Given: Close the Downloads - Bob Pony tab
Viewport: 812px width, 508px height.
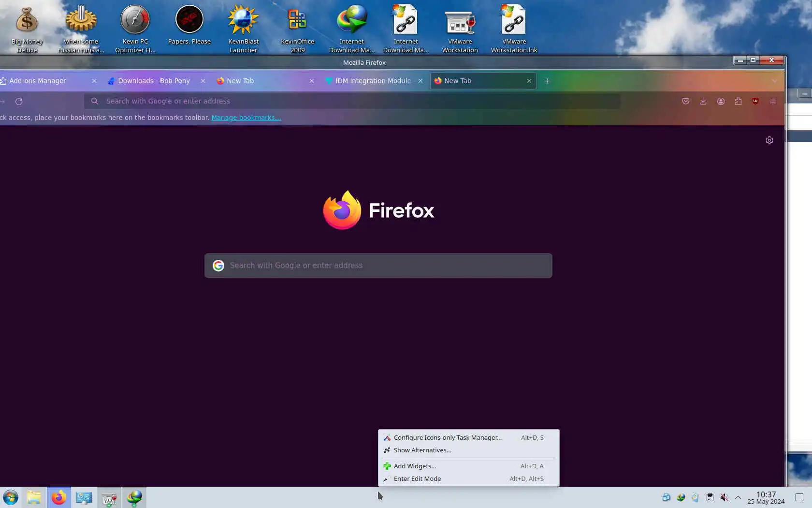Looking at the screenshot, I should 203,81.
